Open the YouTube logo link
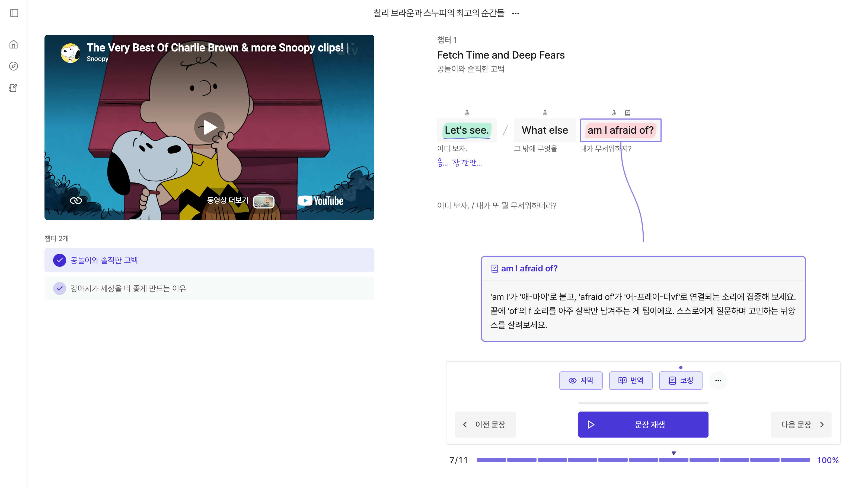Viewport: 868px width, 488px height. click(320, 201)
